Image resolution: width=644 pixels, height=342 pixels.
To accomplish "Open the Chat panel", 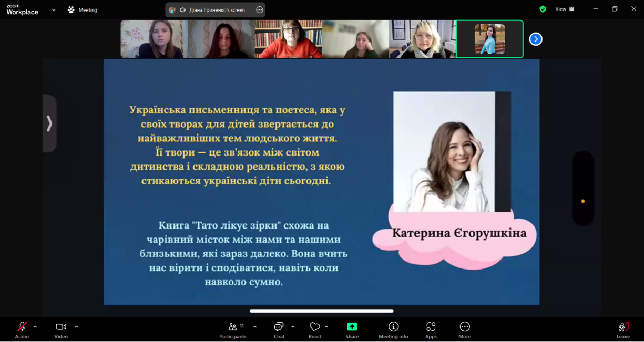I will [279, 330].
